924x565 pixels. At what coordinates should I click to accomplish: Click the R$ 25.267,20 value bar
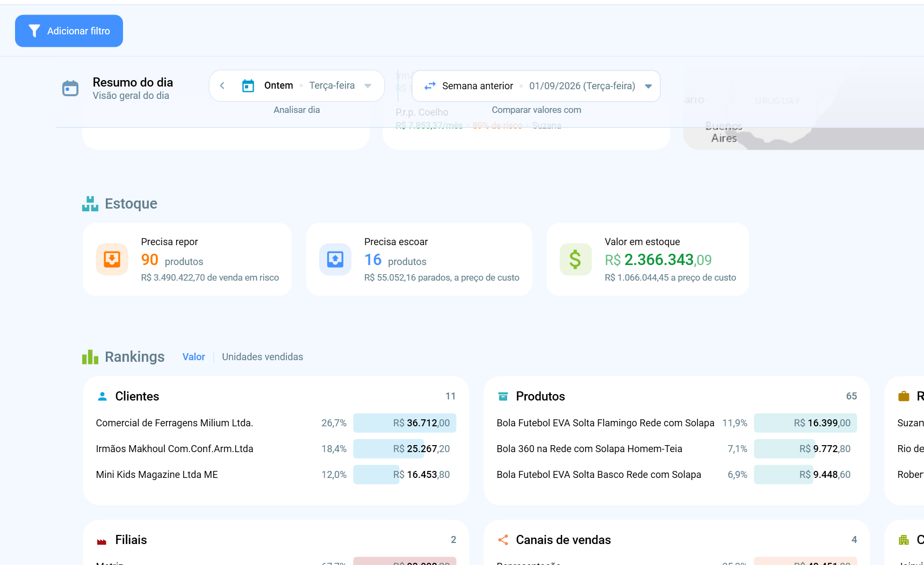pyautogui.click(x=405, y=449)
